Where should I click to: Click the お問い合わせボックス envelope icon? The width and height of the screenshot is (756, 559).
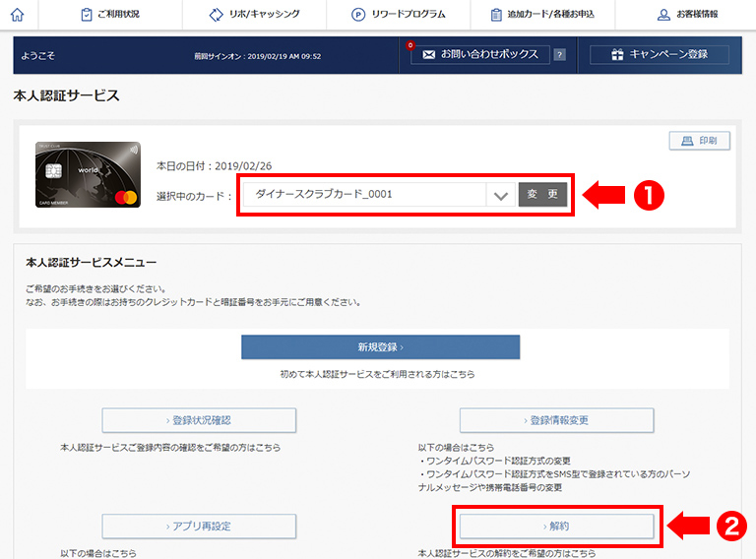click(428, 55)
